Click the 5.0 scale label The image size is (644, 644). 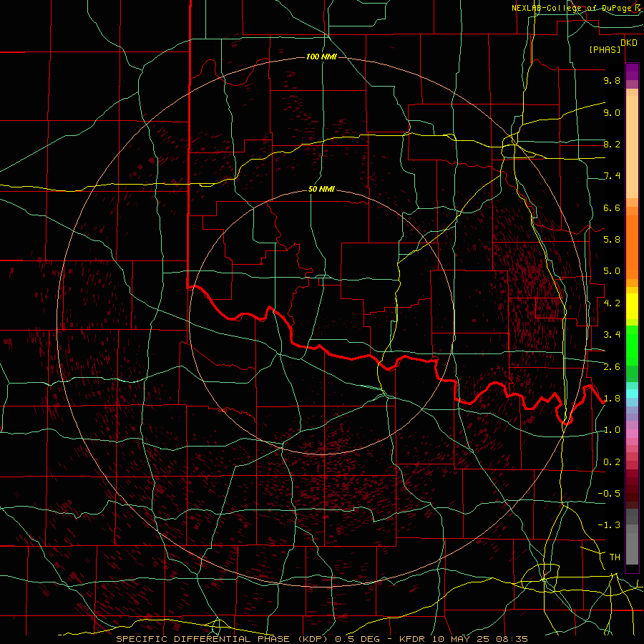[x=612, y=271]
